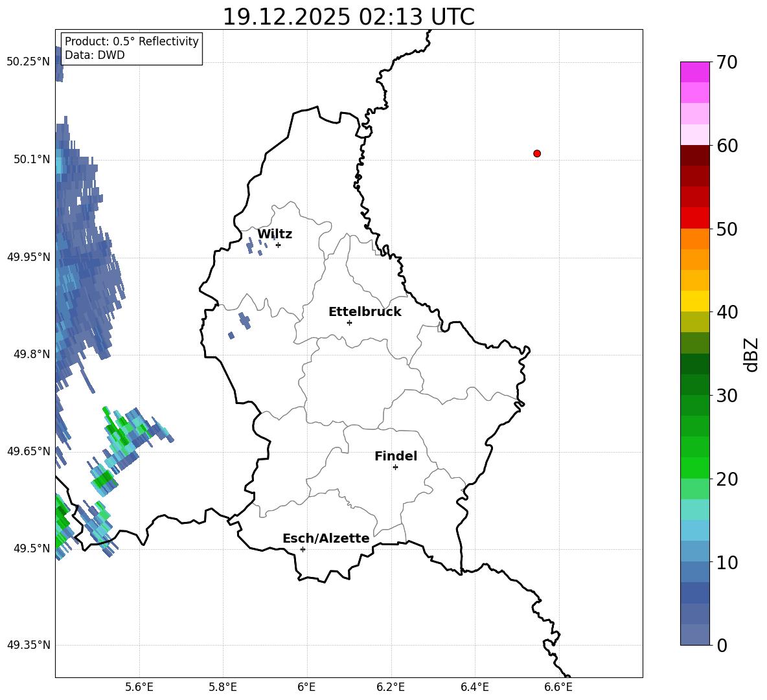767x700 pixels.
Task: Click the 6.2°E longitude label
Action: click(391, 687)
